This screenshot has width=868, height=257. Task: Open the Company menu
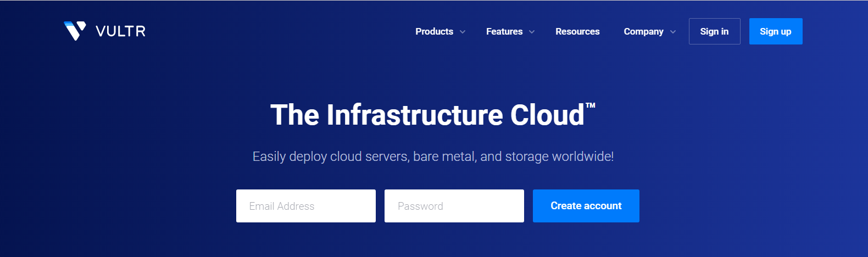pyautogui.click(x=643, y=31)
